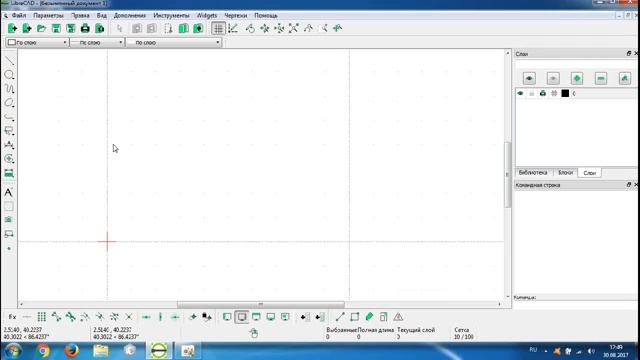Toggle Restrict Horizontal snap icon
This screenshot has height=360, width=640.
click(146, 317)
